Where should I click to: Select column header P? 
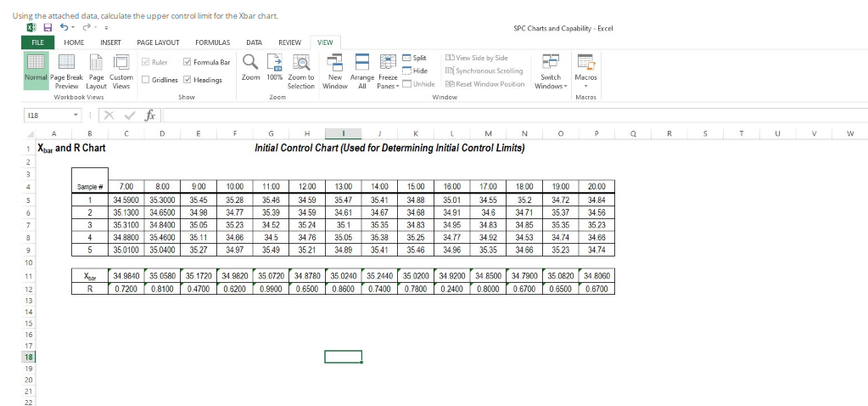(596, 133)
